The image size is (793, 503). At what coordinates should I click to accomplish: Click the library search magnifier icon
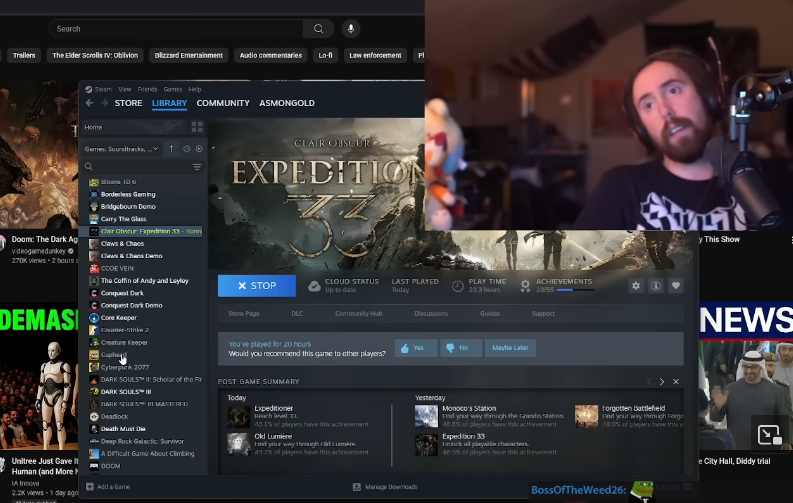click(89, 166)
